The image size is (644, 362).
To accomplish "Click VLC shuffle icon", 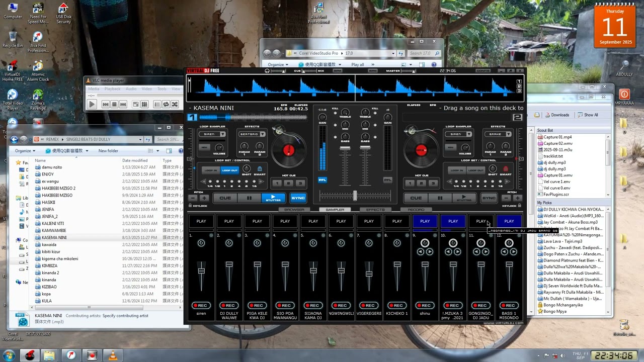I will (174, 104).
